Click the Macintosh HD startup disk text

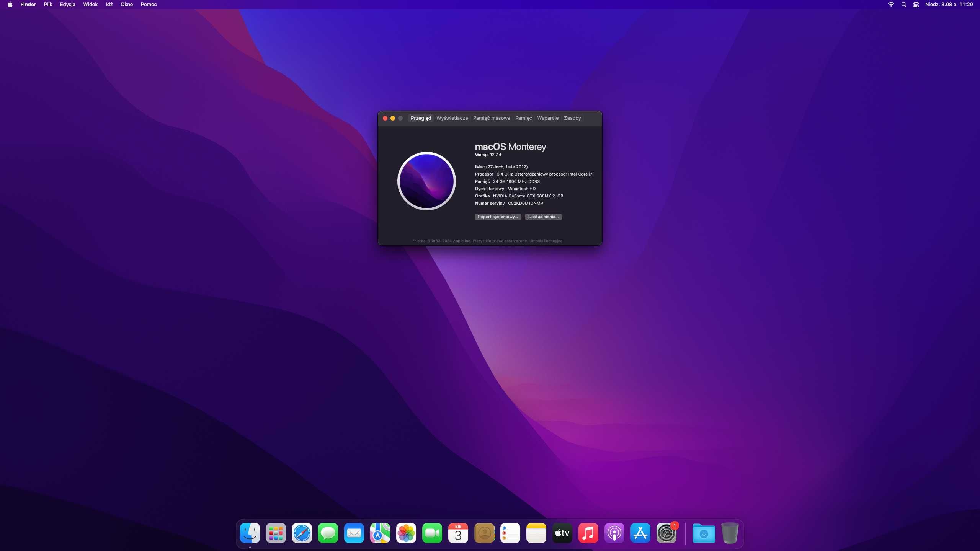pos(521,189)
